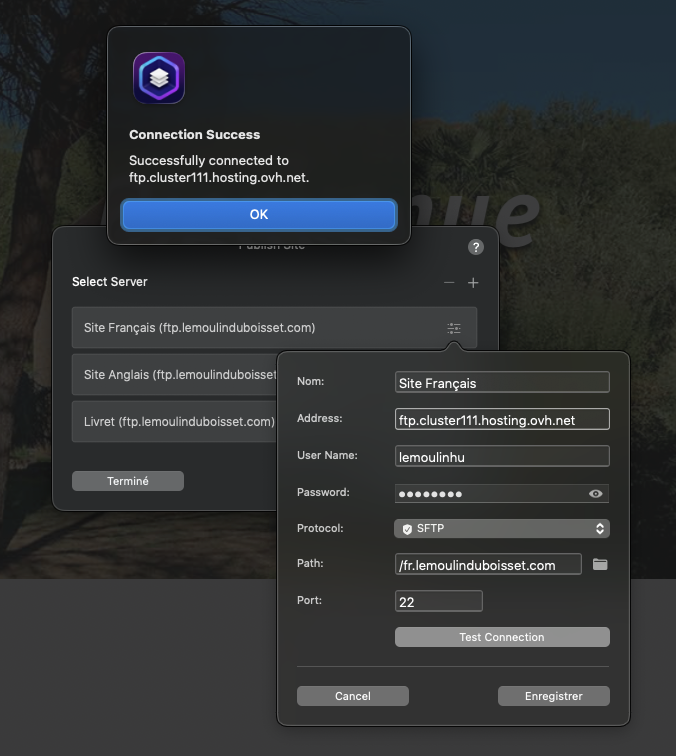676x756 pixels.
Task: Click the folder icon beside Path field
Action: pyautogui.click(x=600, y=564)
